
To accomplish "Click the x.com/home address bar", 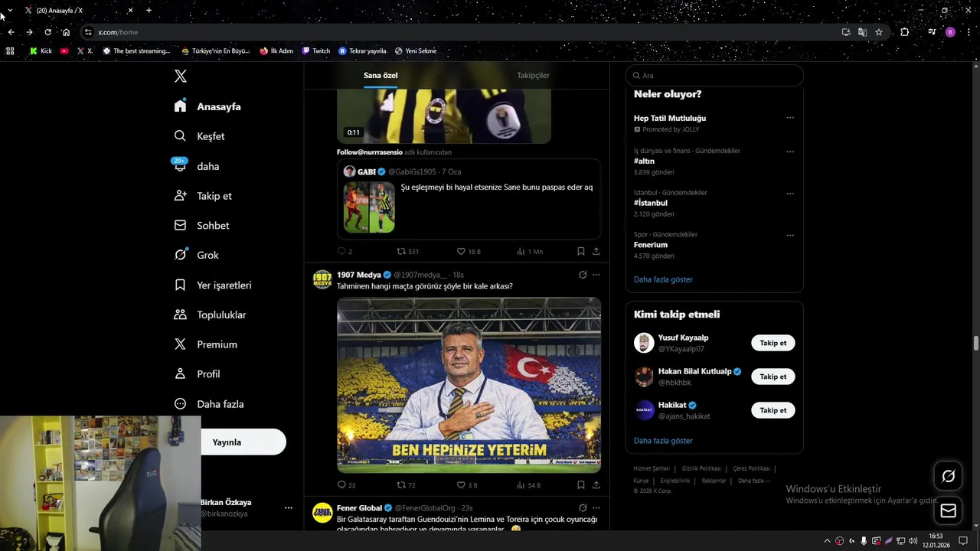I will click(x=459, y=32).
